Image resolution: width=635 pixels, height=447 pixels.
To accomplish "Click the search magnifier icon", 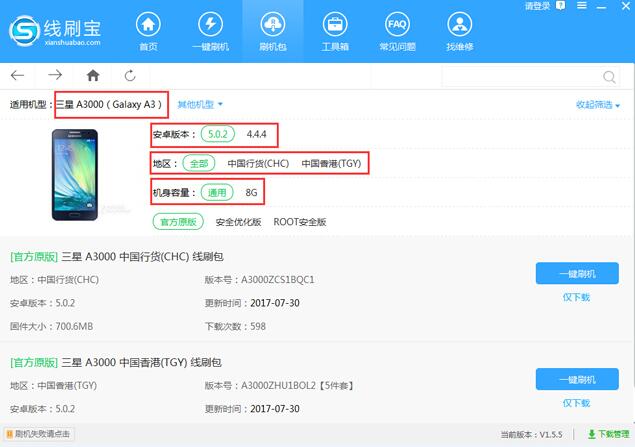I will (609, 77).
